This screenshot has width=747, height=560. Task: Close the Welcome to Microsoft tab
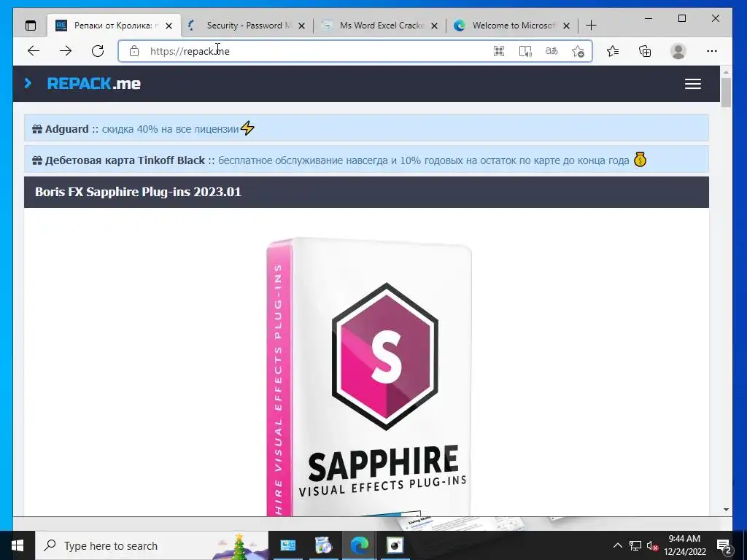click(566, 26)
